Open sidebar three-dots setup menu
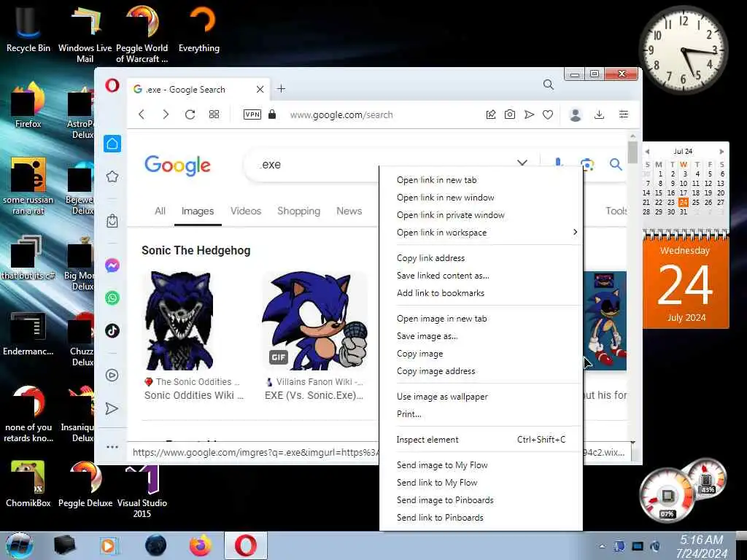Screen dimensions: 747x560 pos(112,447)
